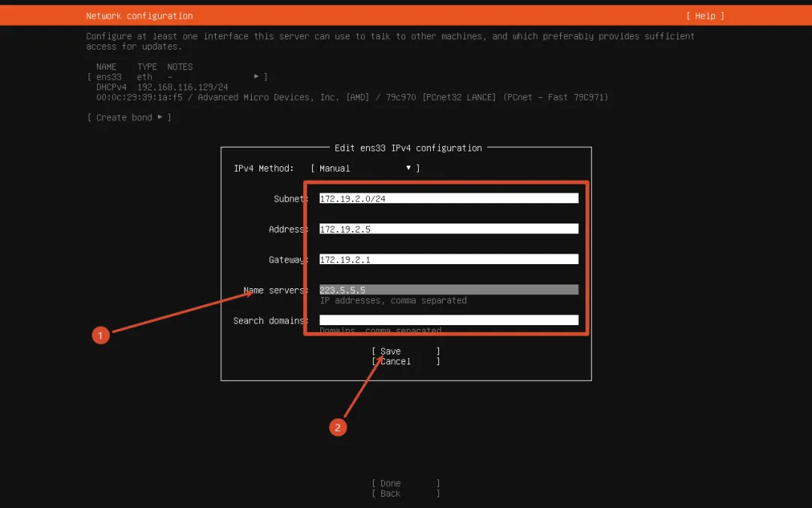Click the DHCPv4 192.168.116.129/24 text
This screenshot has width=812, height=508.
pos(162,87)
